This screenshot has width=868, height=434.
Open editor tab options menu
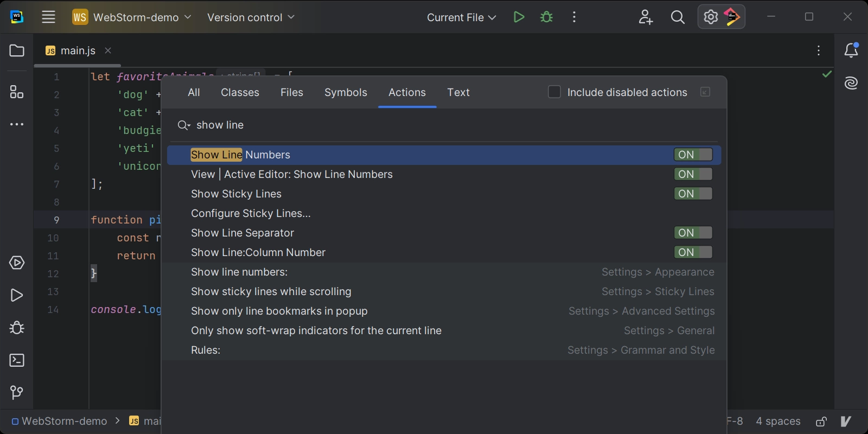click(x=819, y=50)
